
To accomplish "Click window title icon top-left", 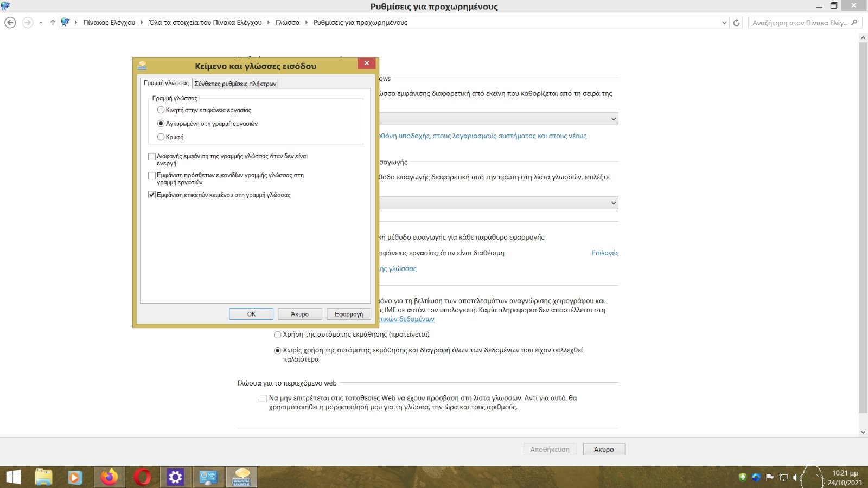I will [x=5, y=6].
